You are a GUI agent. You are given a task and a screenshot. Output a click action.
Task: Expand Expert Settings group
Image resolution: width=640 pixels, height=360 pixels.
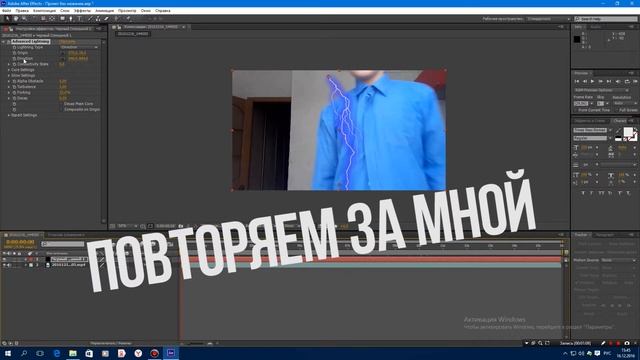(9, 115)
